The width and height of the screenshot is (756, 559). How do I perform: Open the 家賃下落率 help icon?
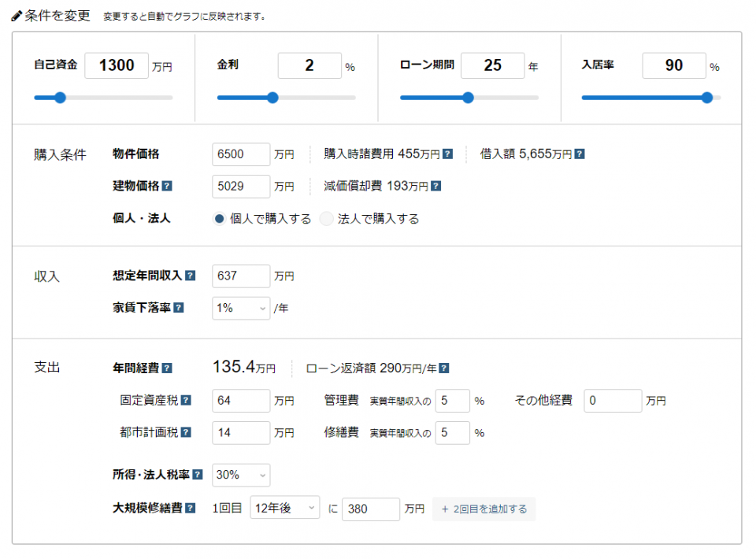[177, 308]
